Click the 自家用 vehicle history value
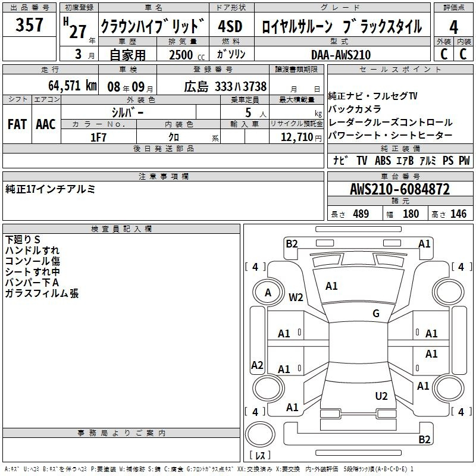 127,55
